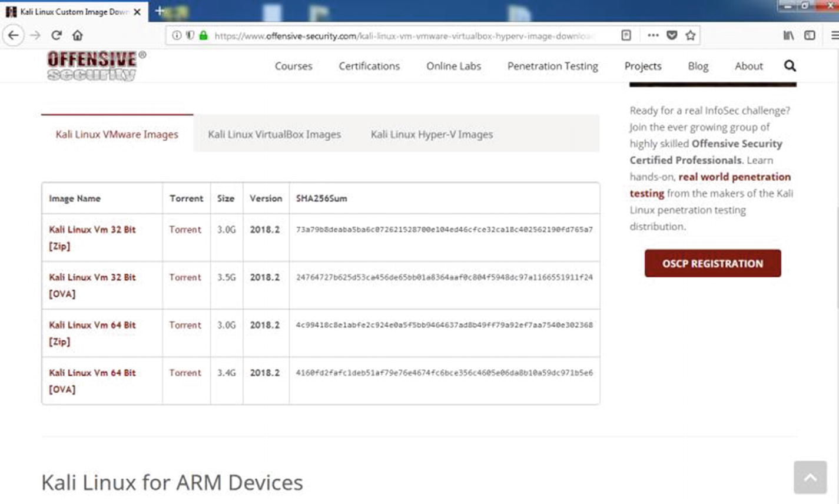Bookmark this page with star icon

691,35
